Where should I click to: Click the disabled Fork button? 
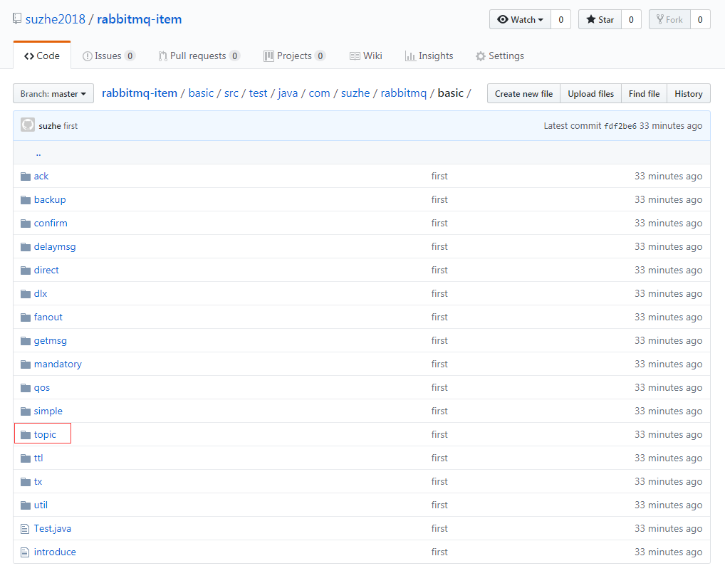tap(669, 19)
